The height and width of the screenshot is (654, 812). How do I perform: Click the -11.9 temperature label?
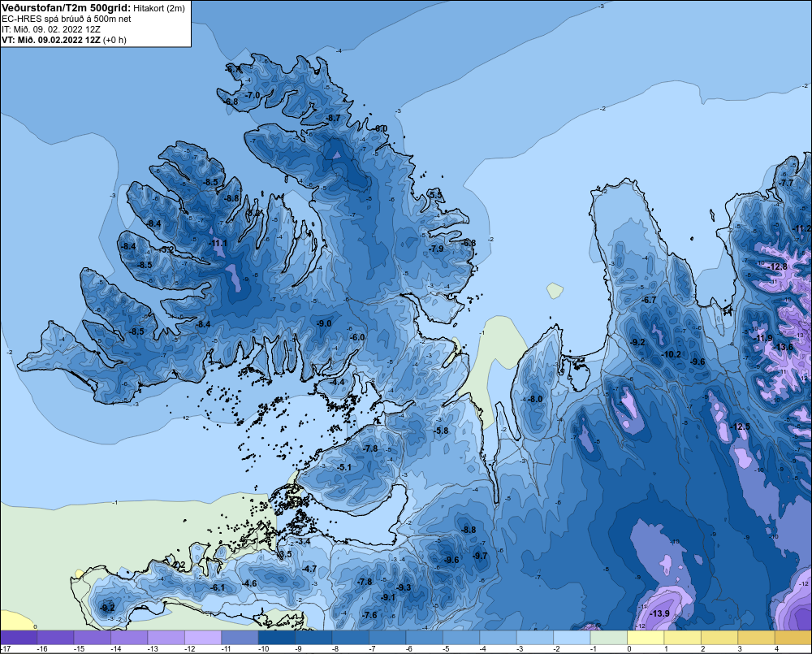click(x=762, y=339)
